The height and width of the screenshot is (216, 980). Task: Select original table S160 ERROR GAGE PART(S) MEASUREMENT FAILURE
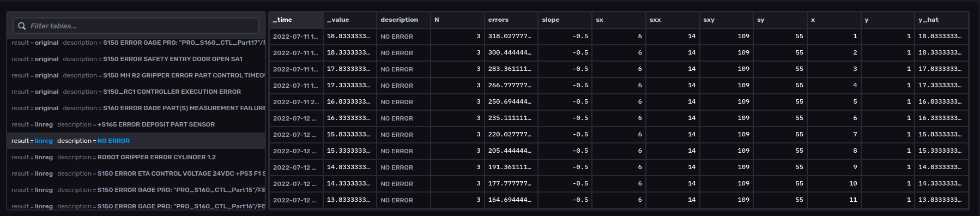point(136,108)
